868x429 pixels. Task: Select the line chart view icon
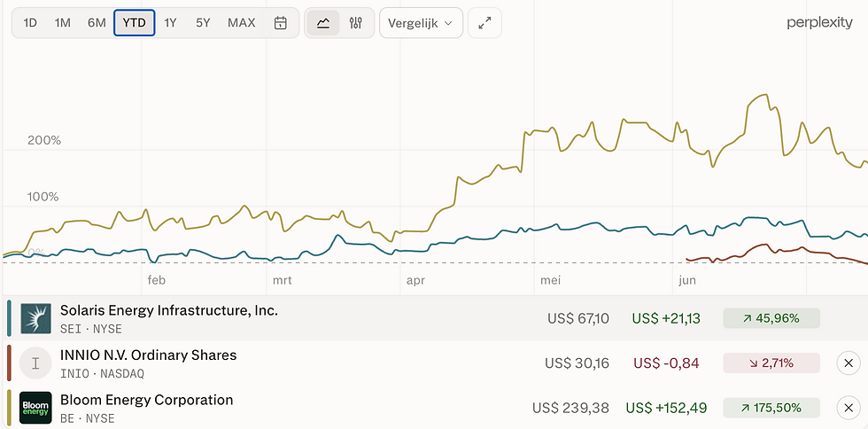coord(323,23)
